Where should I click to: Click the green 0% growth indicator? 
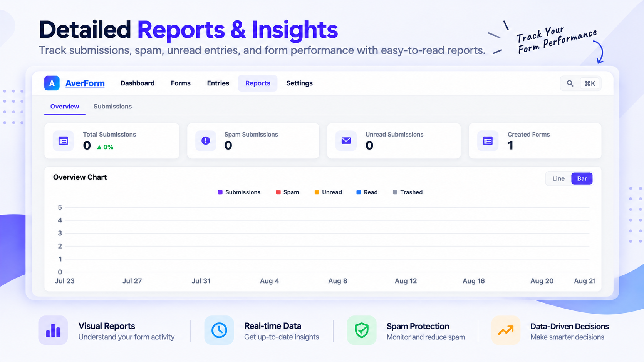click(105, 147)
